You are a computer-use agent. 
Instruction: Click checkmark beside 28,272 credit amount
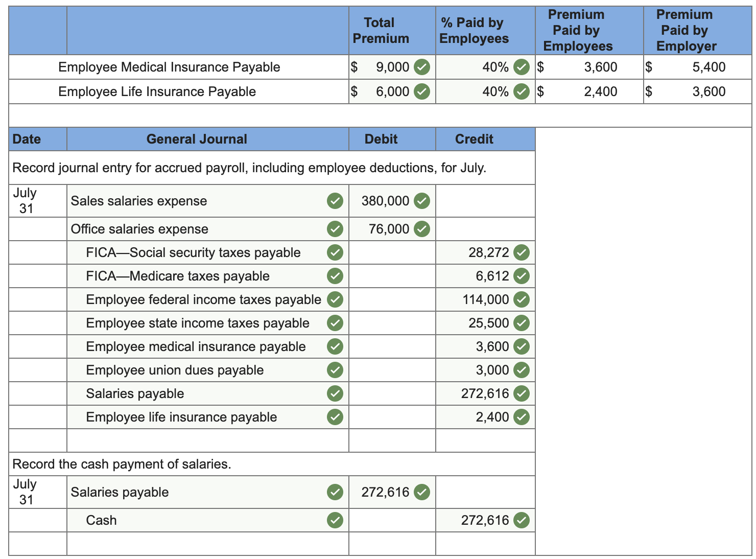[x=521, y=252]
